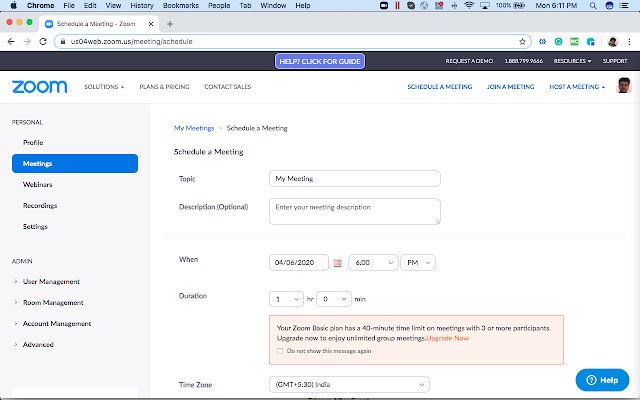Click the battery status indicator

pyautogui.click(x=510, y=5)
